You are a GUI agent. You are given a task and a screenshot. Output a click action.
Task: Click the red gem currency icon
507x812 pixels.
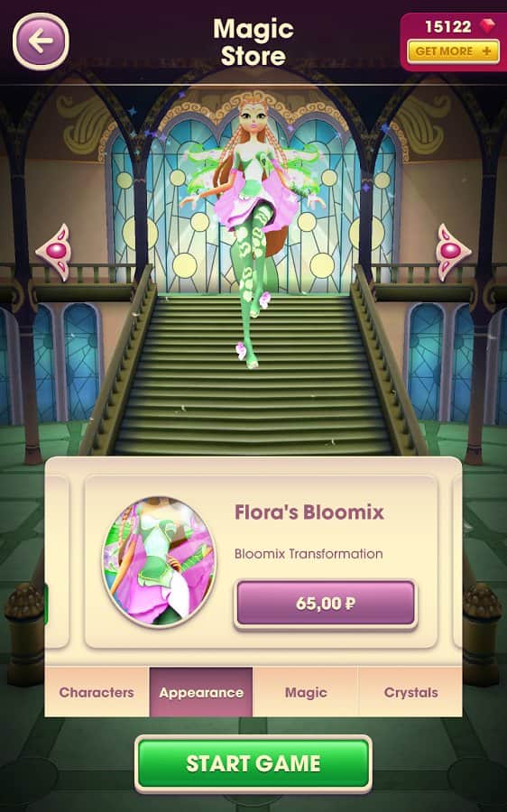click(x=487, y=26)
